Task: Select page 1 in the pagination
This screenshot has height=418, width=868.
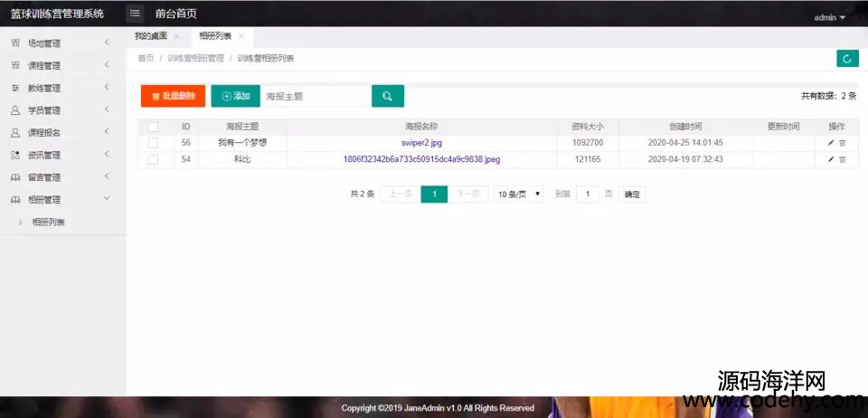Action: click(435, 195)
